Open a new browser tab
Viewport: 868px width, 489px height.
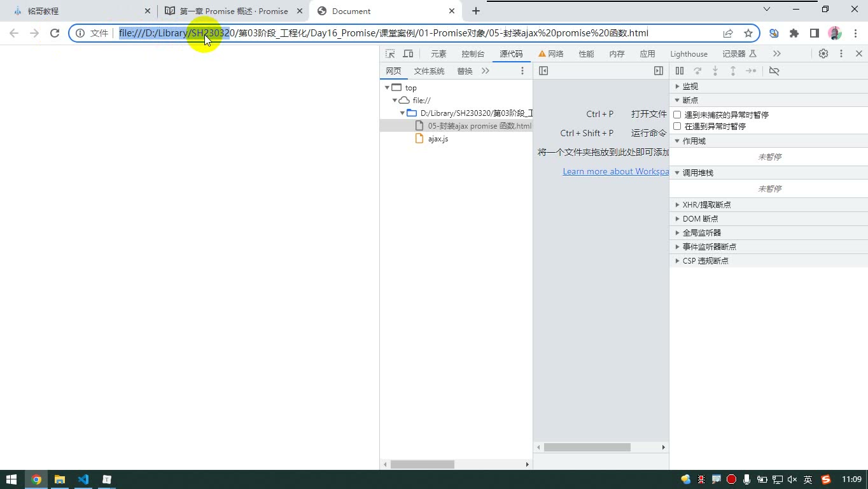[x=476, y=11]
